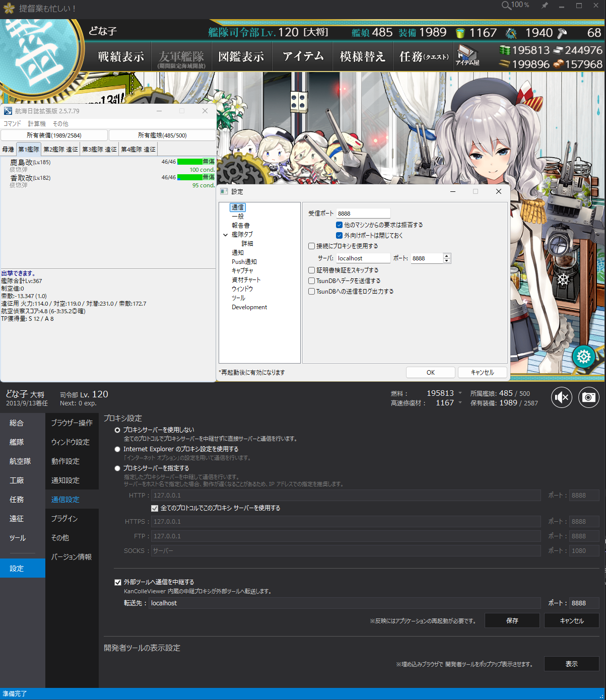Click the 設定 dialog title icon
Viewport: 606px width, 700px height.
(224, 191)
